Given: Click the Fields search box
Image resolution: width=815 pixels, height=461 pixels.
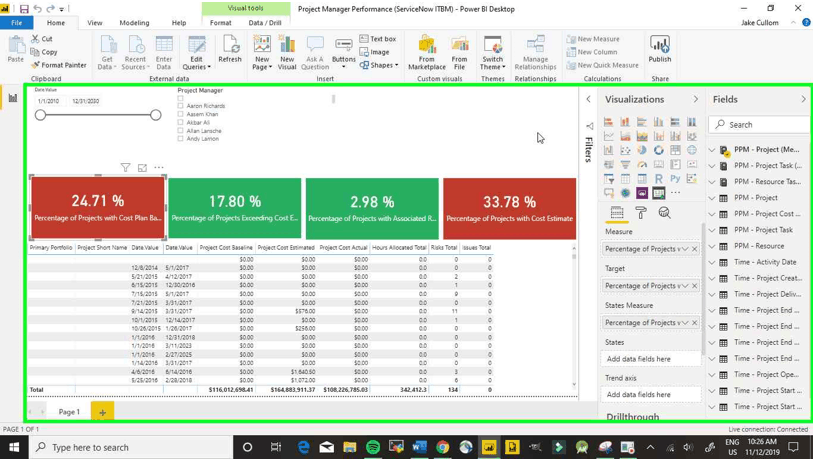Looking at the screenshot, I should coord(759,125).
